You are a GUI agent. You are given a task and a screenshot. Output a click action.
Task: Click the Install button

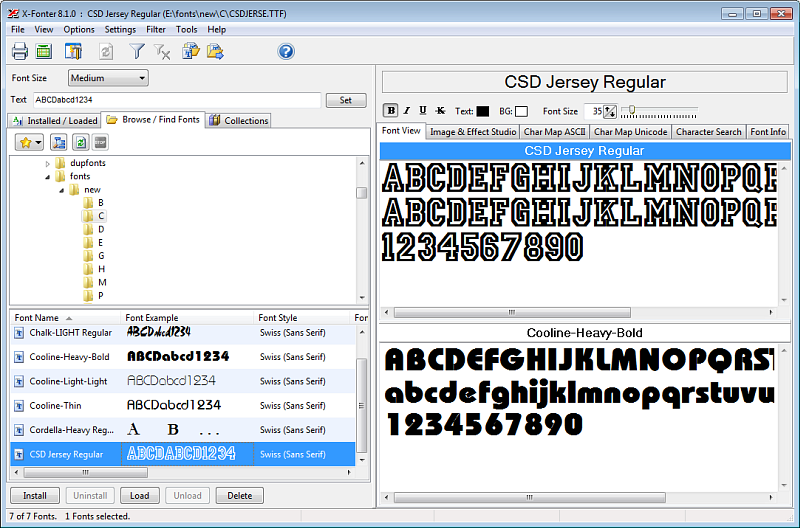35,495
